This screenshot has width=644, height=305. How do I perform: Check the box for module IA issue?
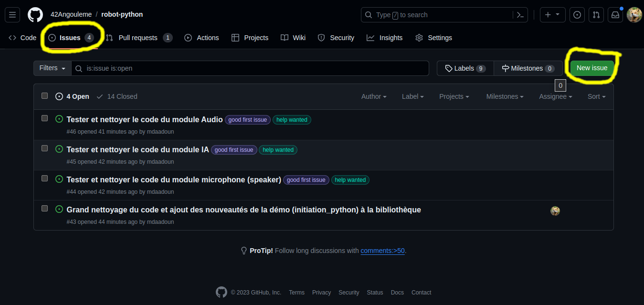pyautogui.click(x=45, y=148)
